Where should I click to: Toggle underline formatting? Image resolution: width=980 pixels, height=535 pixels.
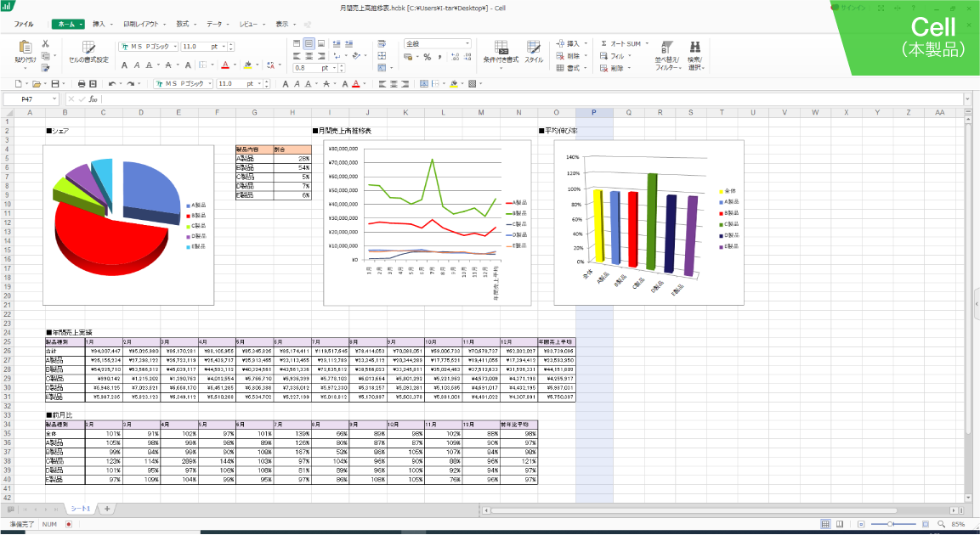point(148,65)
